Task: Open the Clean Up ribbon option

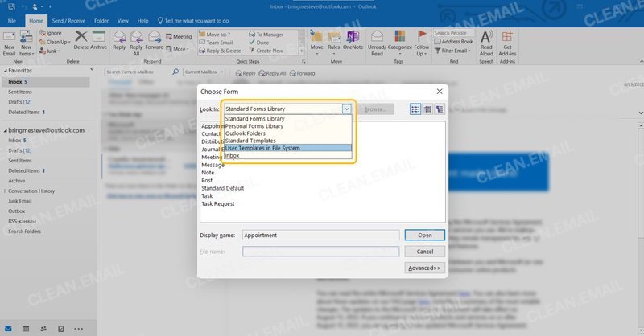Action: (x=55, y=42)
